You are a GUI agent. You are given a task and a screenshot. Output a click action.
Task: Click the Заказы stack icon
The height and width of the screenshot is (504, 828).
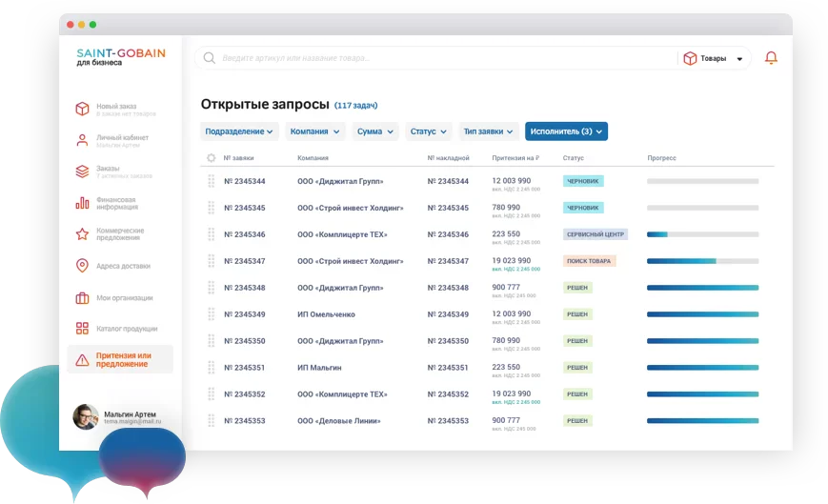click(x=82, y=171)
